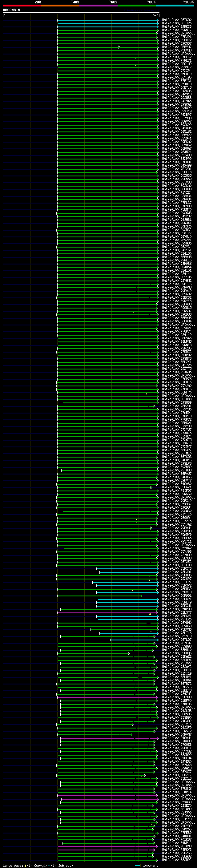
Task: Select label UniRef100_Q6DUC9
Action: [x=177, y=589]
